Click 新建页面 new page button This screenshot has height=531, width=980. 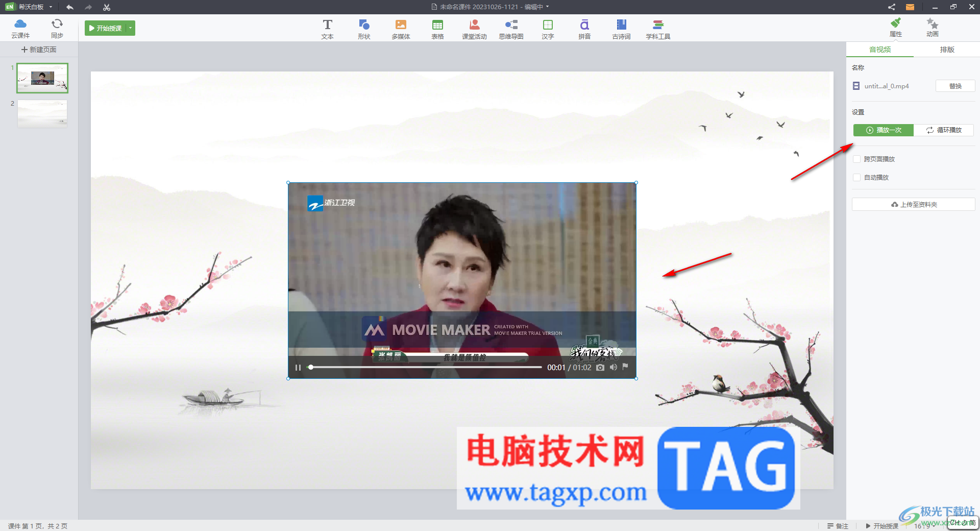(39, 50)
